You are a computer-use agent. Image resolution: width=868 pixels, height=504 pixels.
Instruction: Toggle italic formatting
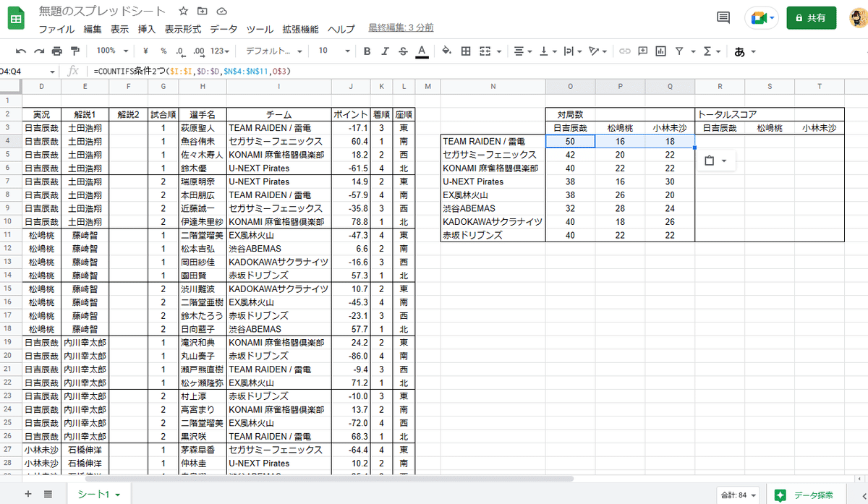pyautogui.click(x=386, y=51)
